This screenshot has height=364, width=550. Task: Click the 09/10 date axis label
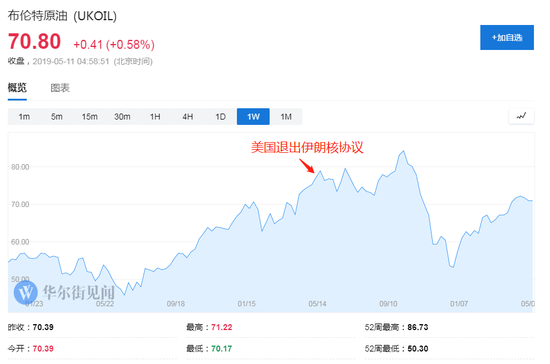pyautogui.click(x=388, y=304)
